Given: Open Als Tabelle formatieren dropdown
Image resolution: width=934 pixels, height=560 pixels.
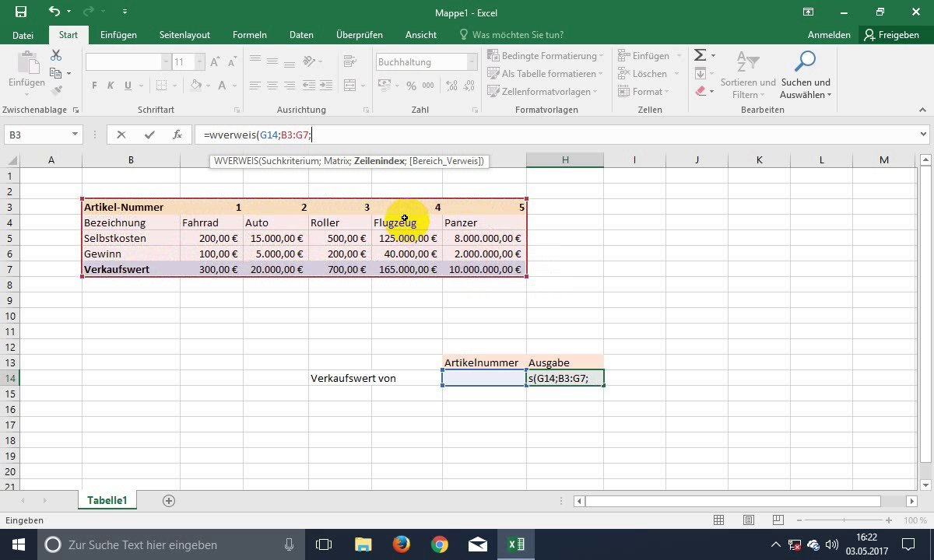Looking at the screenshot, I should pos(546,74).
